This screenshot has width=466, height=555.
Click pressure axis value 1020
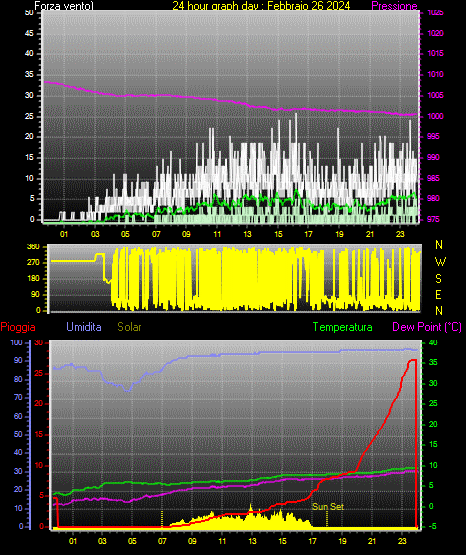435,33
